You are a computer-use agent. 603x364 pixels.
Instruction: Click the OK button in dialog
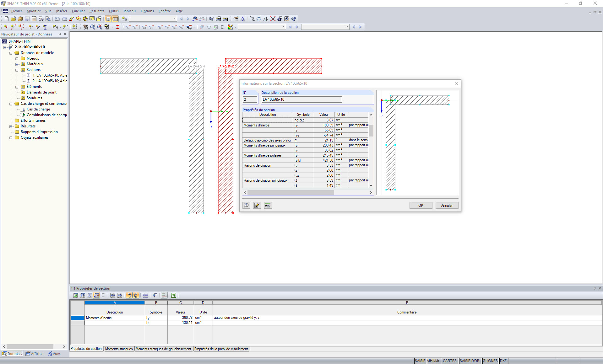tap(421, 206)
